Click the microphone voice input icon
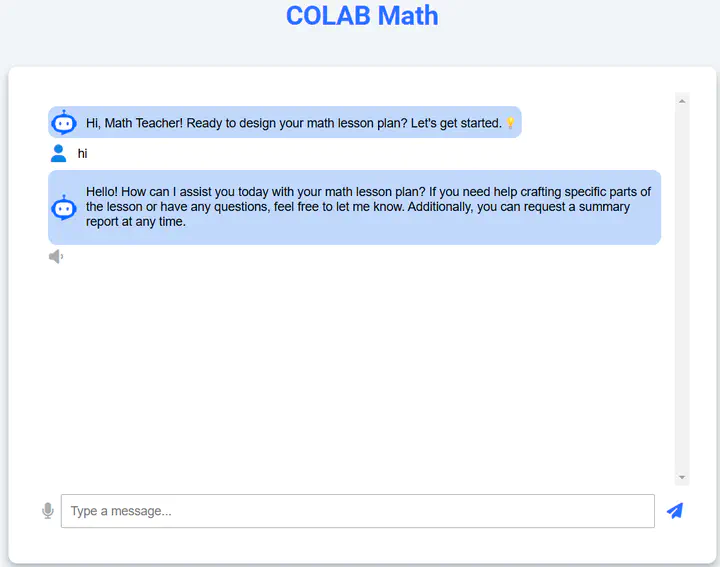Image resolution: width=720 pixels, height=567 pixels. 48,511
